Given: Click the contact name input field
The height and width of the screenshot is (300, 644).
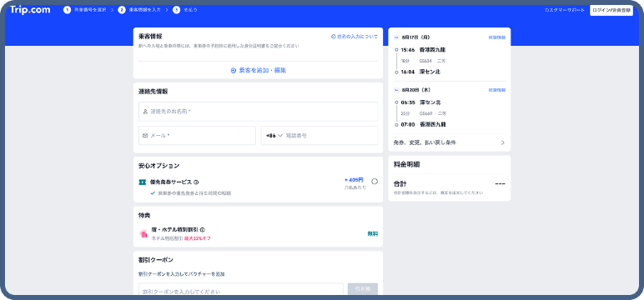Looking at the screenshot, I should (x=258, y=111).
